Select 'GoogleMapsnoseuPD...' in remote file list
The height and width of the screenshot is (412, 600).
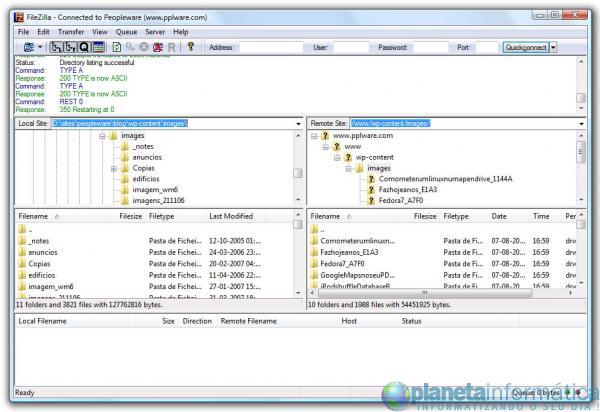tap(442, 275)
